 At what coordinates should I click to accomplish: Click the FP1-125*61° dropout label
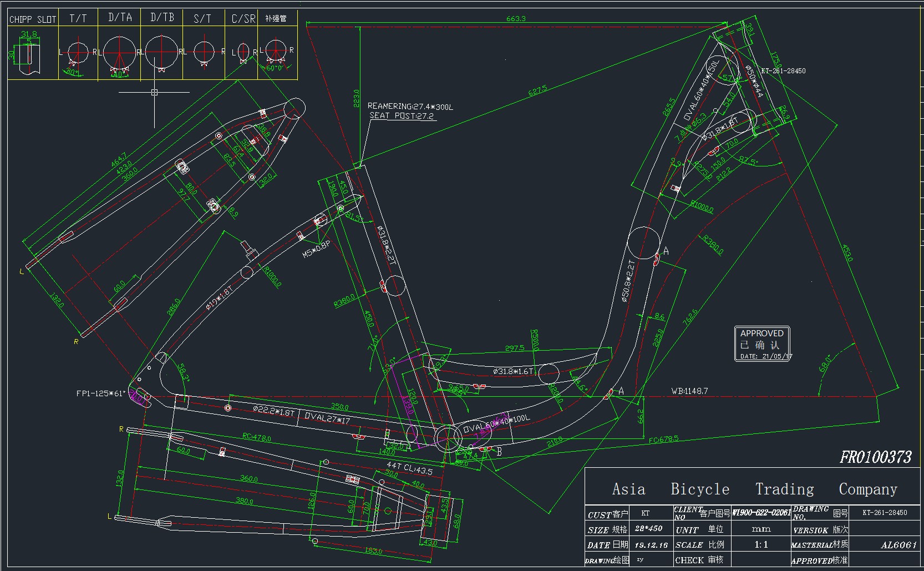(x=101, y=393)
